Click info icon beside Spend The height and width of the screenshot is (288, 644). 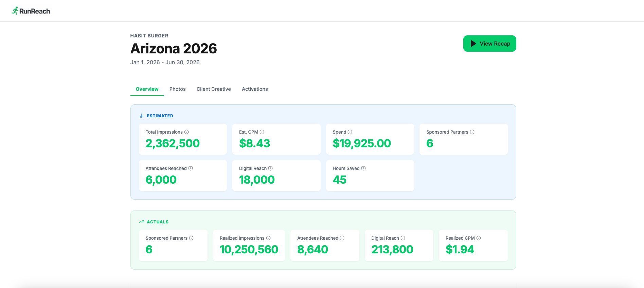[350, 132]
